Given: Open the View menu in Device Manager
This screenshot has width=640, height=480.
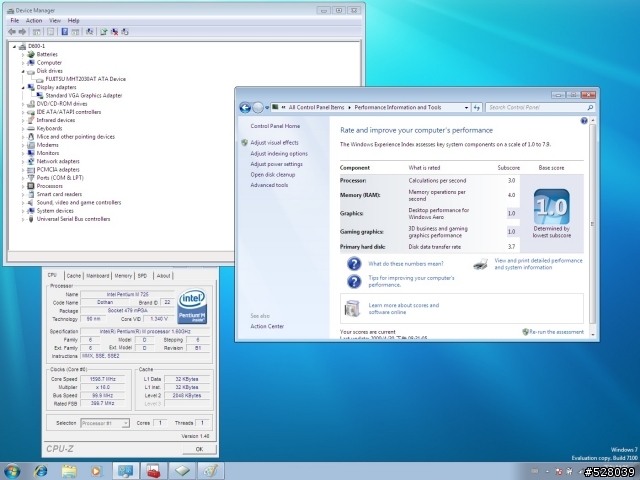Looking at the screenshot, I should (55, 20).
